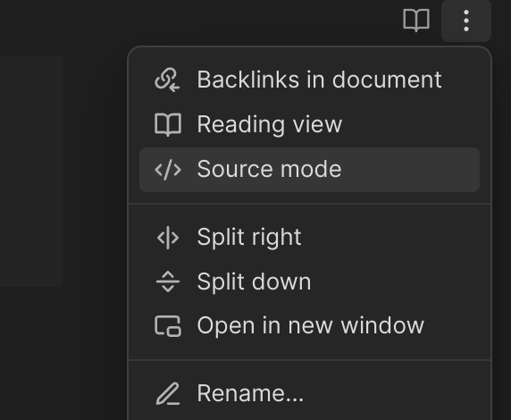Image resolution: width=511 pixels, height=420 pixels.
Task: Select the Rename... menu entry
Action: click(309, 393)
